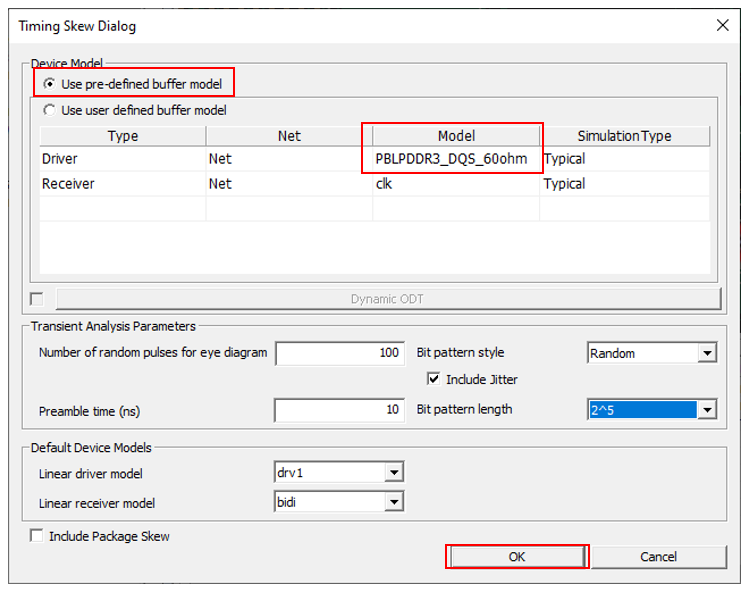Select 'Use user defined buffer model' option
The image size is (752, 598).
tap(50, 110)
